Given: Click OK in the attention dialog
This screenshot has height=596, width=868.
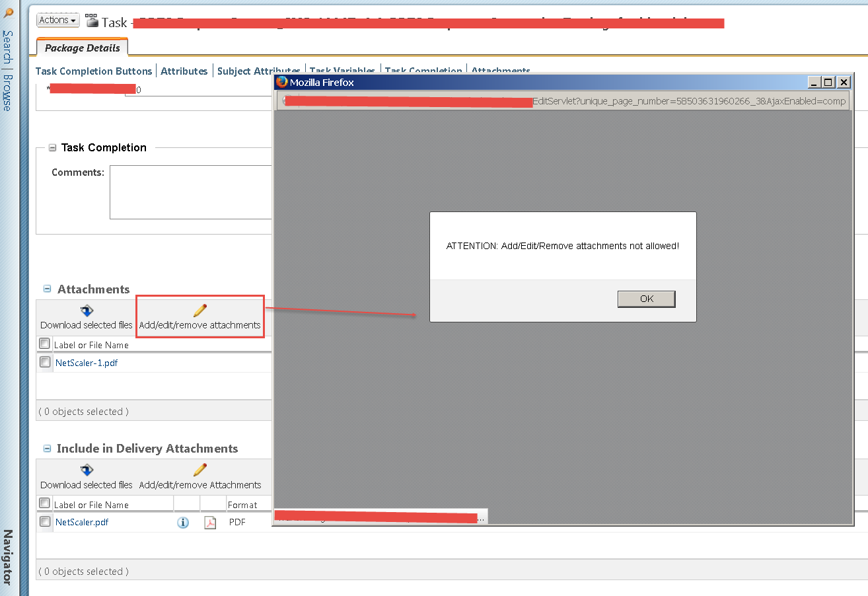Looking at the screenshot, I should point(647,299).
